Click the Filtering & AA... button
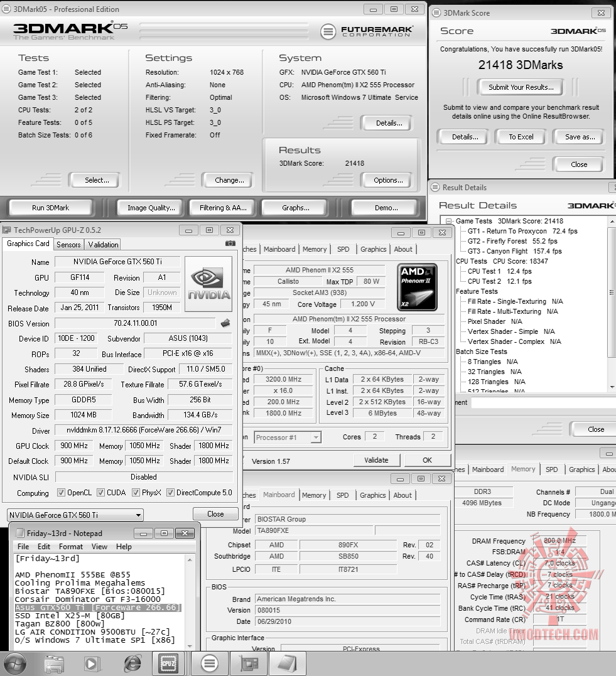 [223, 208]
